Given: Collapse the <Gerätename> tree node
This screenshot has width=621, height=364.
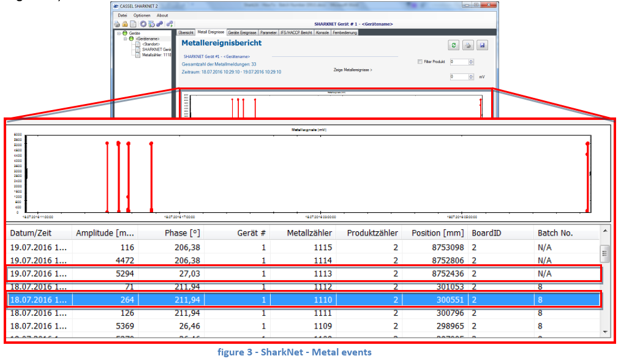Looking at the screenshot, I should click(x=125, y=39).
